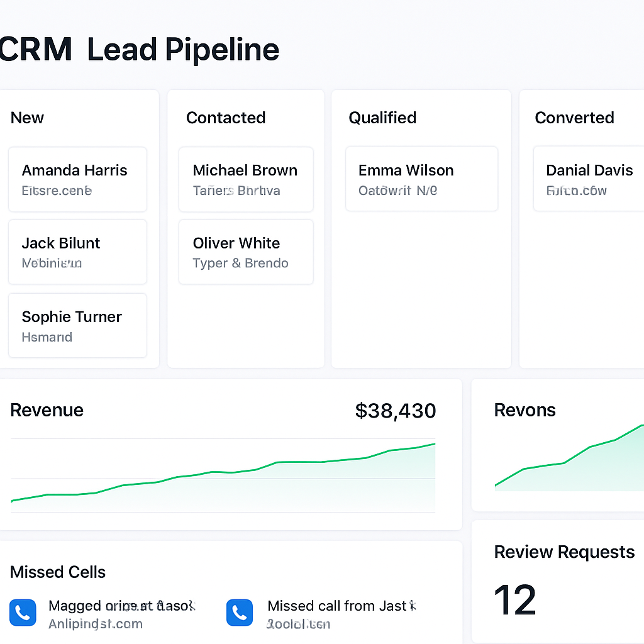Click the phone icon beside Magged missed call

[x=23, y=613]
